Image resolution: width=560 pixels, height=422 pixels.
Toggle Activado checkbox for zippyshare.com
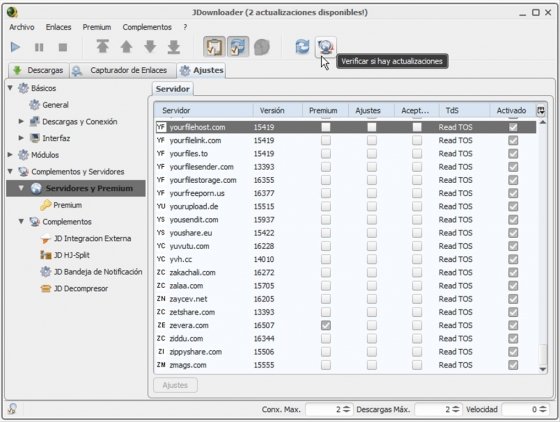point(513,352)
